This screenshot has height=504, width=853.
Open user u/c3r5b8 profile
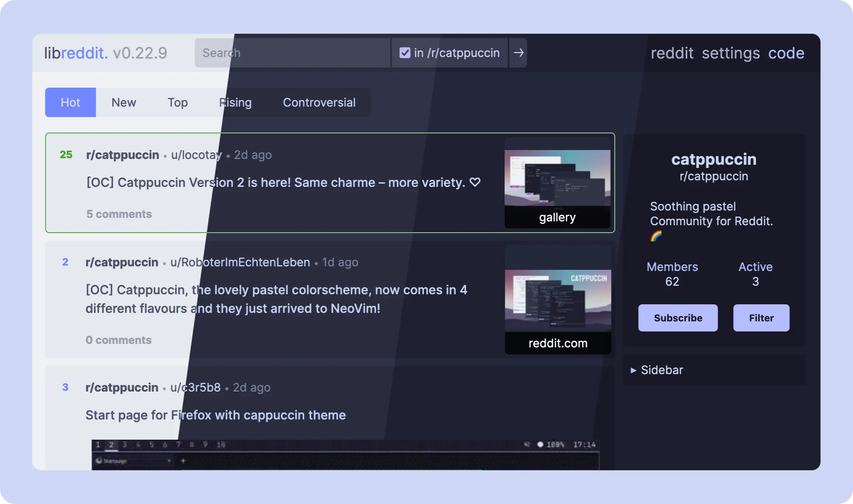[x=195, y=387]
